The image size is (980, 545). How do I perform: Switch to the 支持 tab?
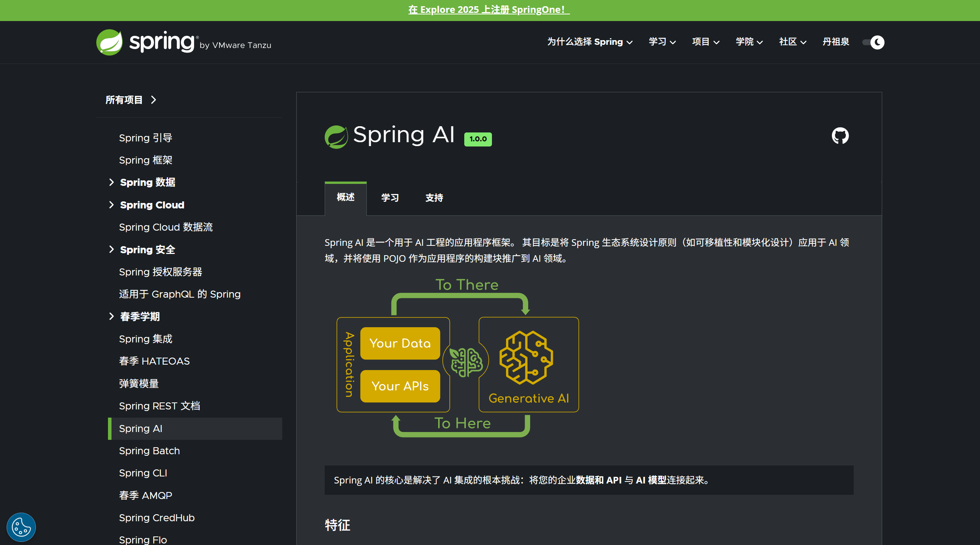point(434,198)
